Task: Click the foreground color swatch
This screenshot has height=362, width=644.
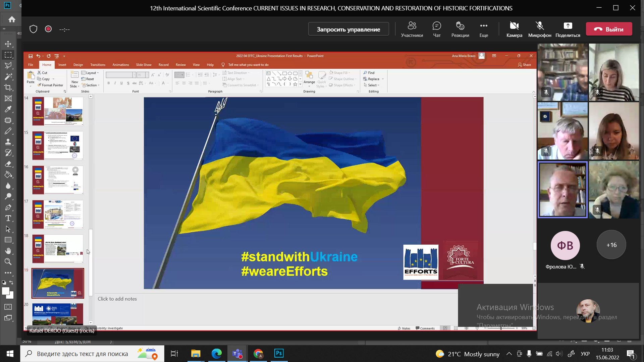Action: point(6,291)
